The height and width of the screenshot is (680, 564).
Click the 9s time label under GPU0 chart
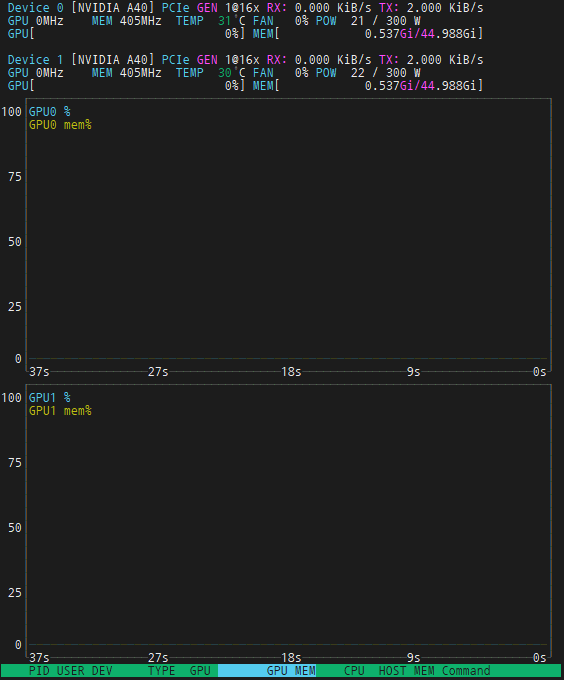(x=414, y=372)
